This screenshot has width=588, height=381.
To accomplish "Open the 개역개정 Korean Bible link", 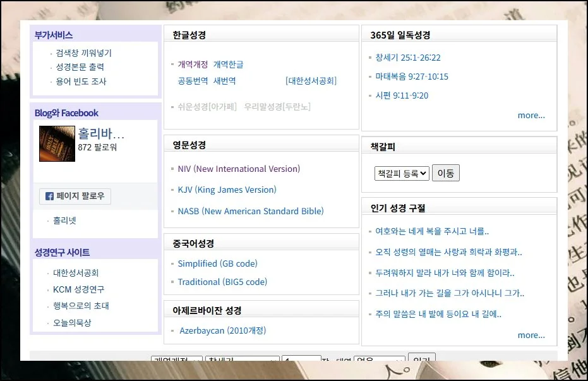I will coord(193,64).
